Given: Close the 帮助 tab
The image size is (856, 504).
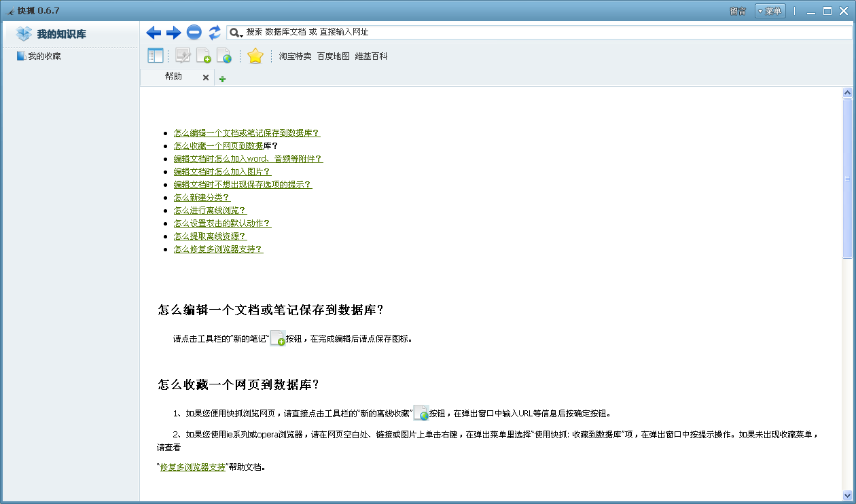Looking at the screenshot, I should pyautogui.click(x=206, y=77).
